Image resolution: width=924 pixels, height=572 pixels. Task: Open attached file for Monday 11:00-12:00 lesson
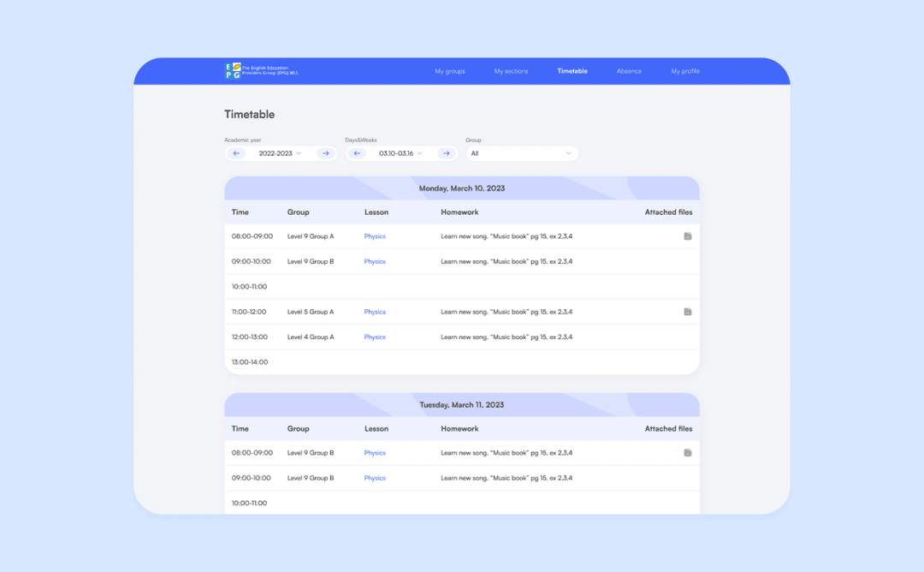(687, 312)
